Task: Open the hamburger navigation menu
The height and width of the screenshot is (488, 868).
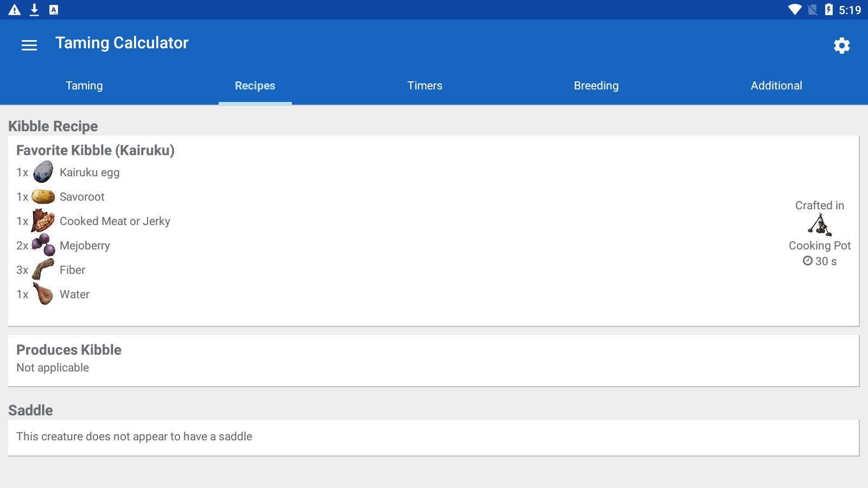Action: pyautogui.click(x=29, y=46)
